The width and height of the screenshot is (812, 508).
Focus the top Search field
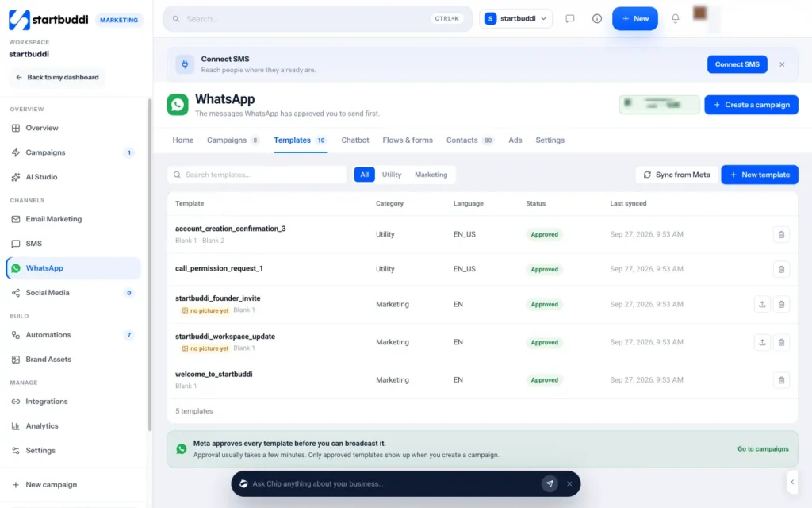pos(317,19)
